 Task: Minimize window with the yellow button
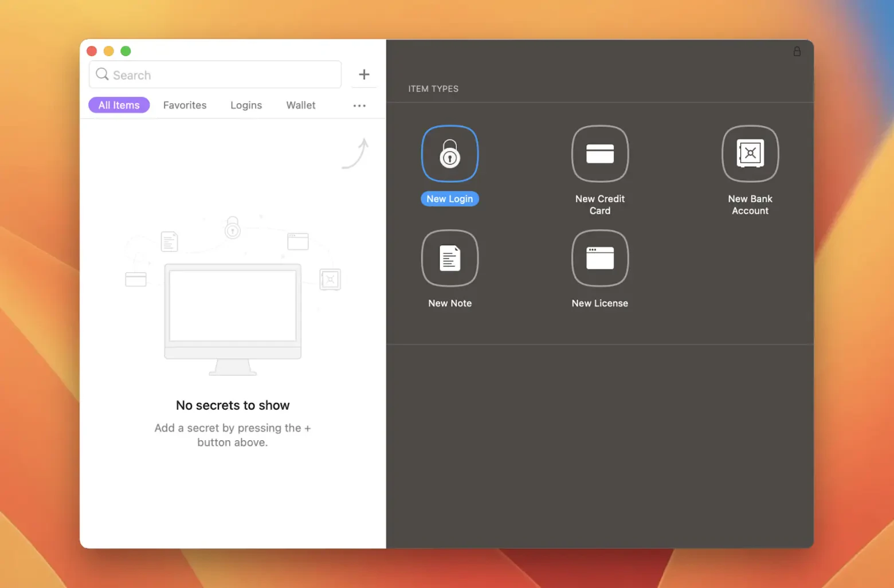point(109,51)
